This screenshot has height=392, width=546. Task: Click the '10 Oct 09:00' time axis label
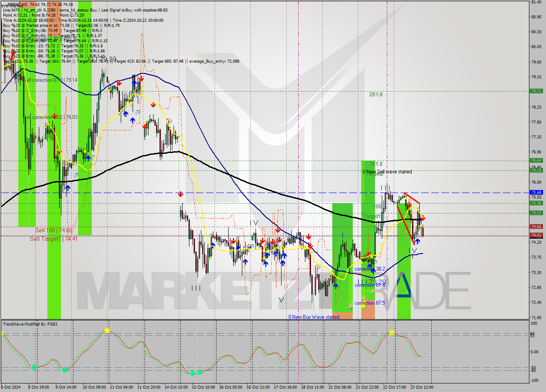coord(94,387)
